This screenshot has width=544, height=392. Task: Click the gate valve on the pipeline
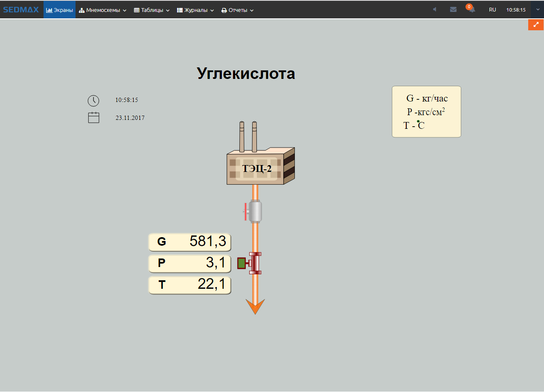254,211
